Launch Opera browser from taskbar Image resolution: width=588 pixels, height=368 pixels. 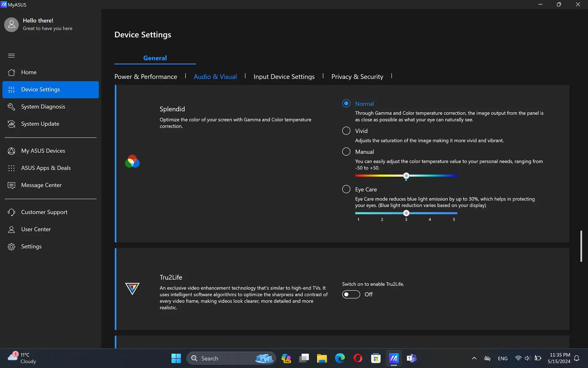(358, 358)
